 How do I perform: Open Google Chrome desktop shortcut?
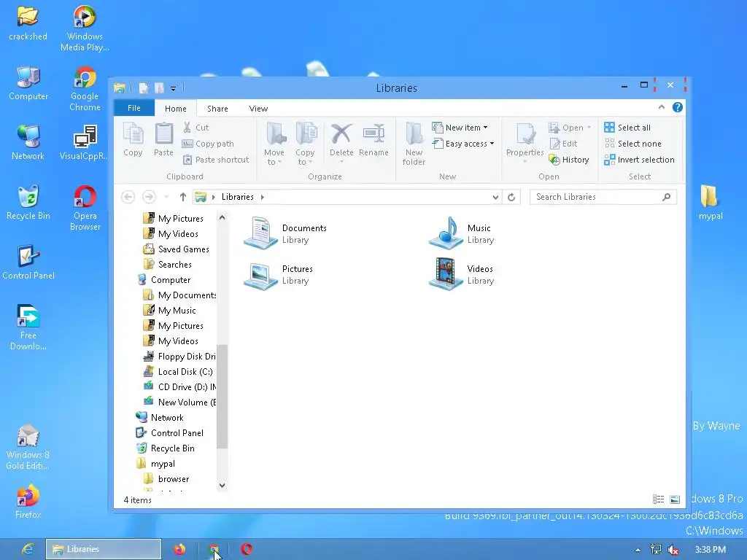click(x=85, y=89)
